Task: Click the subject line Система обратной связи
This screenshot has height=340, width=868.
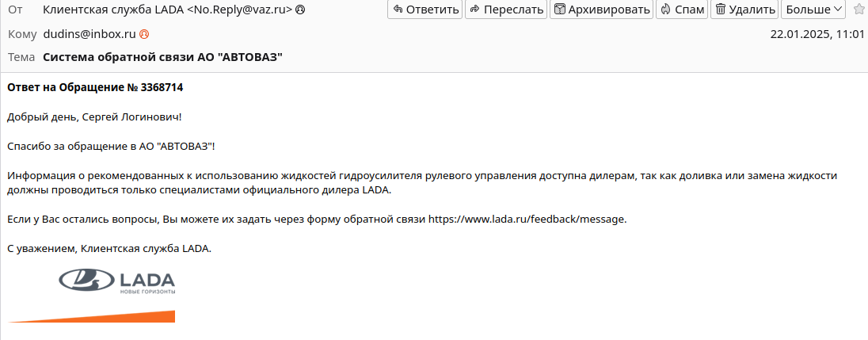Action: (x=163, y=57)
